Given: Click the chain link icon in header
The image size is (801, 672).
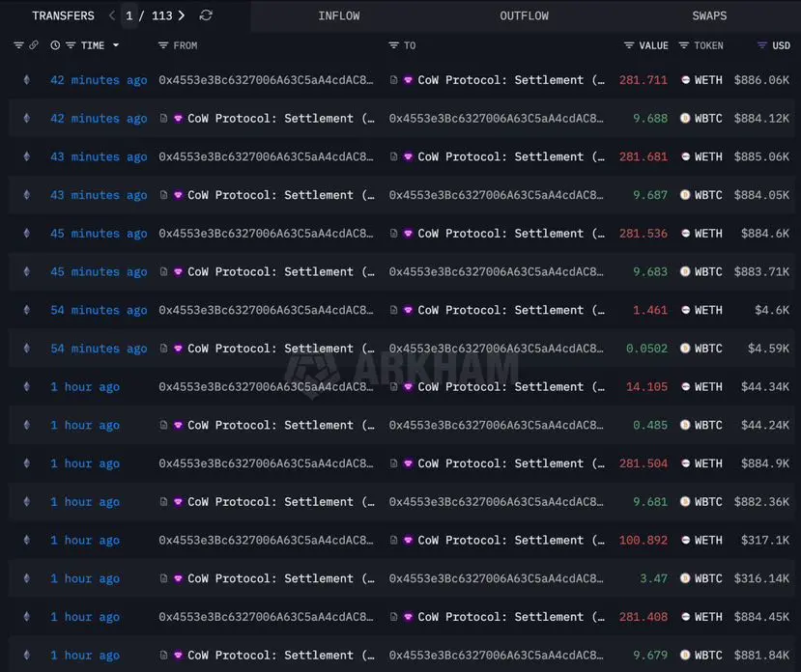Looking at the screenshot, I should point(34,45).
